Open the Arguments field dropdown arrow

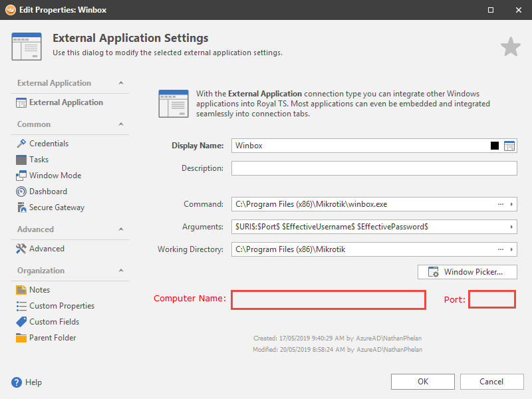click(x=511, y=227)
